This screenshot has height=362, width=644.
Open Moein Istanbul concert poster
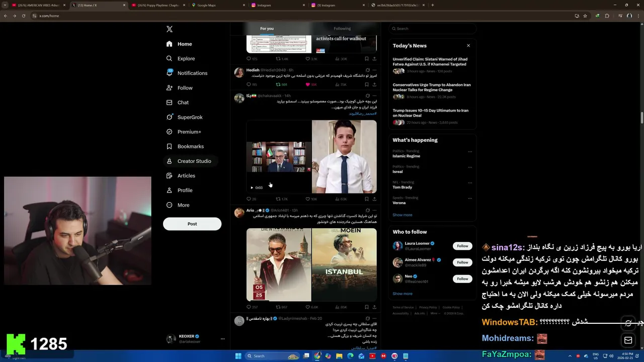[344, 264]
